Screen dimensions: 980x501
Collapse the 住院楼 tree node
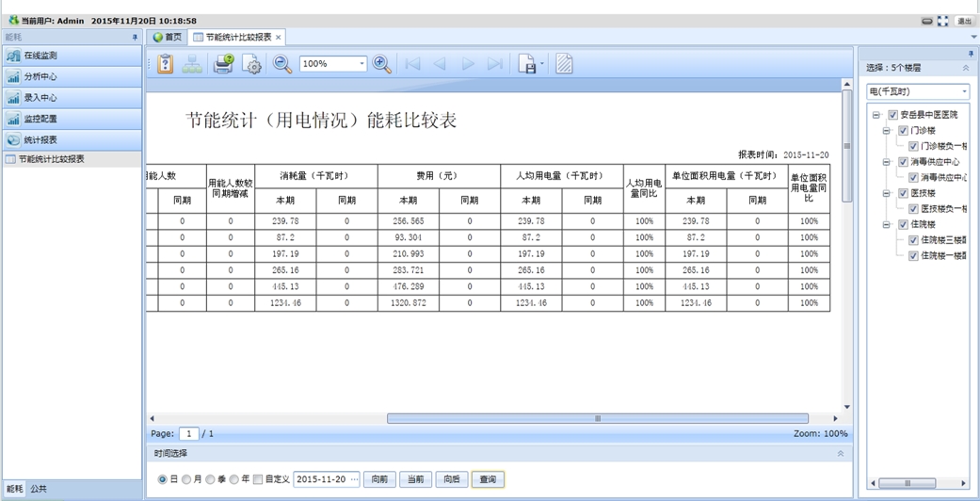887,225
